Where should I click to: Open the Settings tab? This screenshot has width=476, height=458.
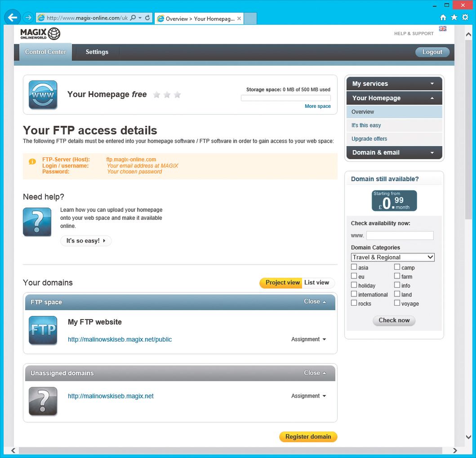click(x=97, y=52)
